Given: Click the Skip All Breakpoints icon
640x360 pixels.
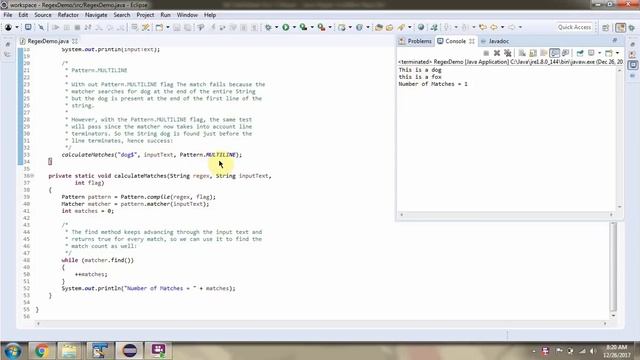Looking at the screenshot, I should click(41, 27).
